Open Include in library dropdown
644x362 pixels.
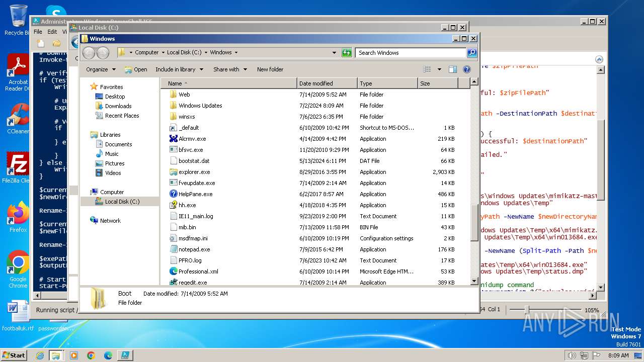[x=179, y=69]
